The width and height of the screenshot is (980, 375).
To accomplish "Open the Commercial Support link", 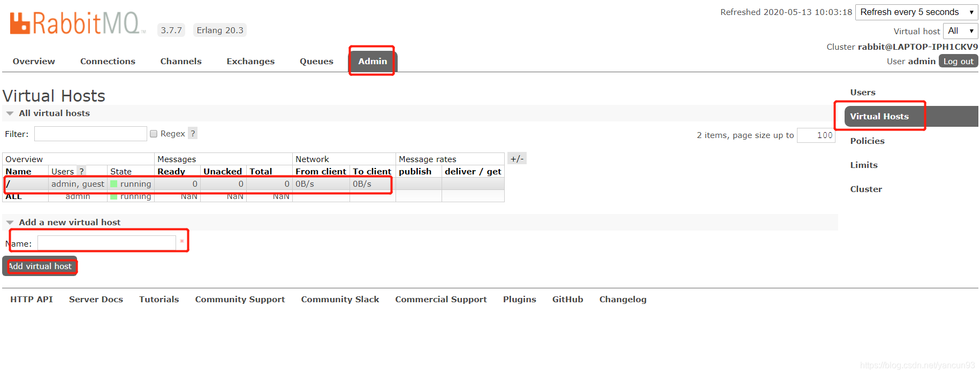I will pyautogui.click(x=441, y=299).
